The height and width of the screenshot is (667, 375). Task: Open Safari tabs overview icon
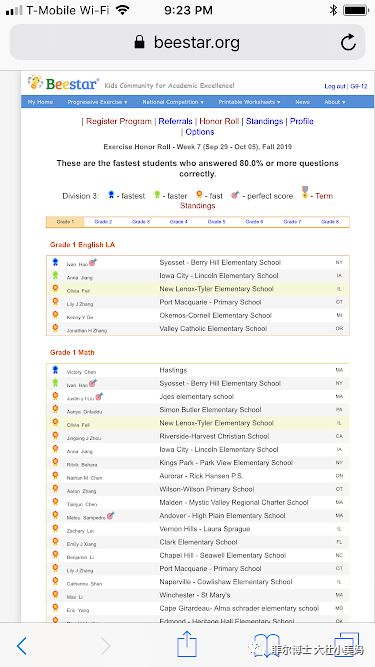[347, 644]
